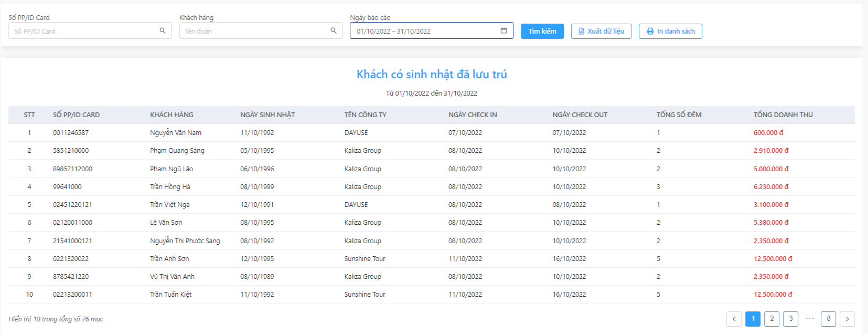868x334 pixels.
Task: Select the row for Trần Tuấn Kiệt
Action: [431, 295]
